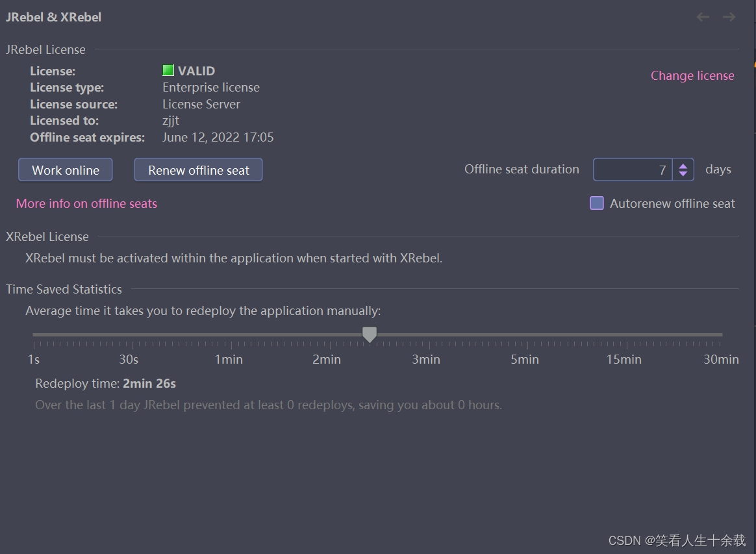Open the Change license link
The height and width of the screenshot is (554, 756).
(x=692, y=76)
